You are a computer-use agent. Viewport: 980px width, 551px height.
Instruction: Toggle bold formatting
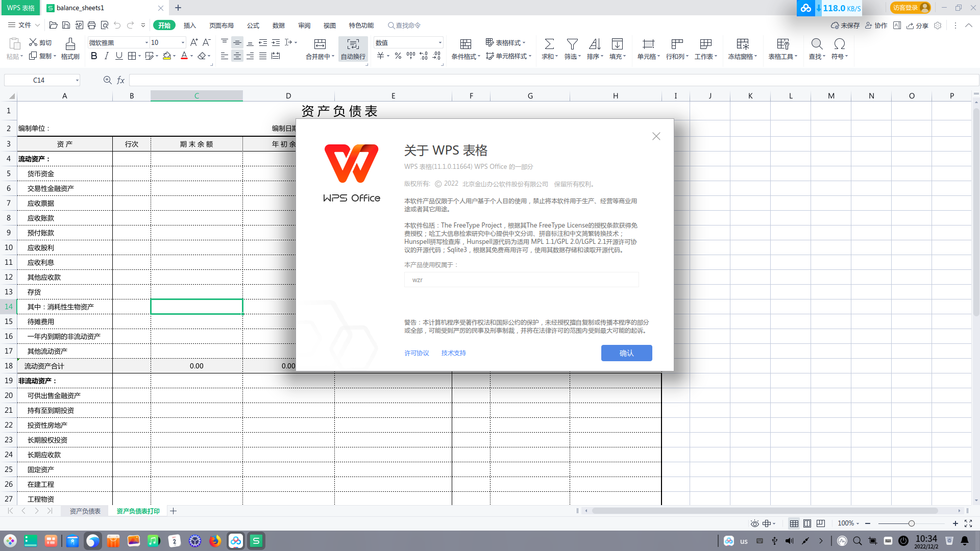pos(93,56)
